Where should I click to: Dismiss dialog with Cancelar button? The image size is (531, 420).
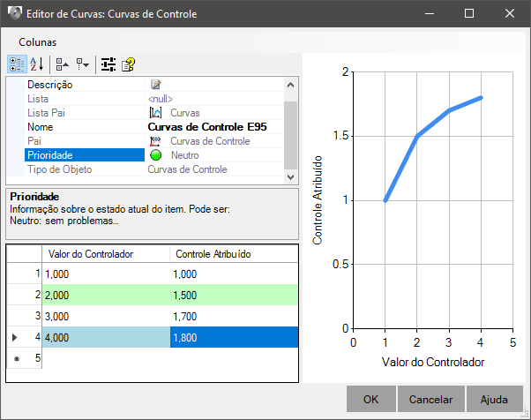pos(430,399)
